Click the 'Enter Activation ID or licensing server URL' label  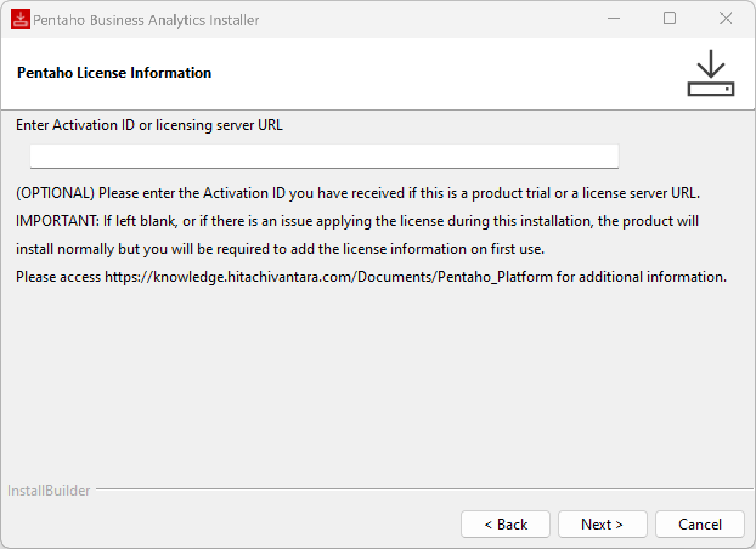[149, 125]
